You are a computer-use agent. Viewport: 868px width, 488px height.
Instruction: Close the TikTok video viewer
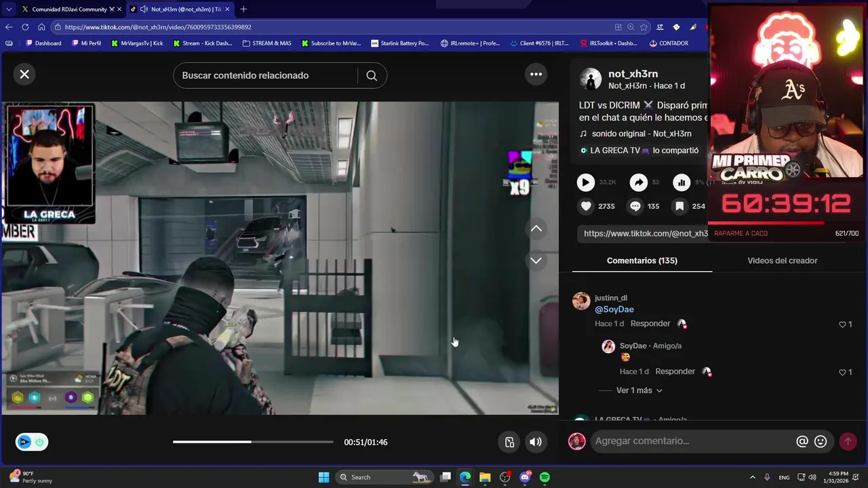point(24,75)
